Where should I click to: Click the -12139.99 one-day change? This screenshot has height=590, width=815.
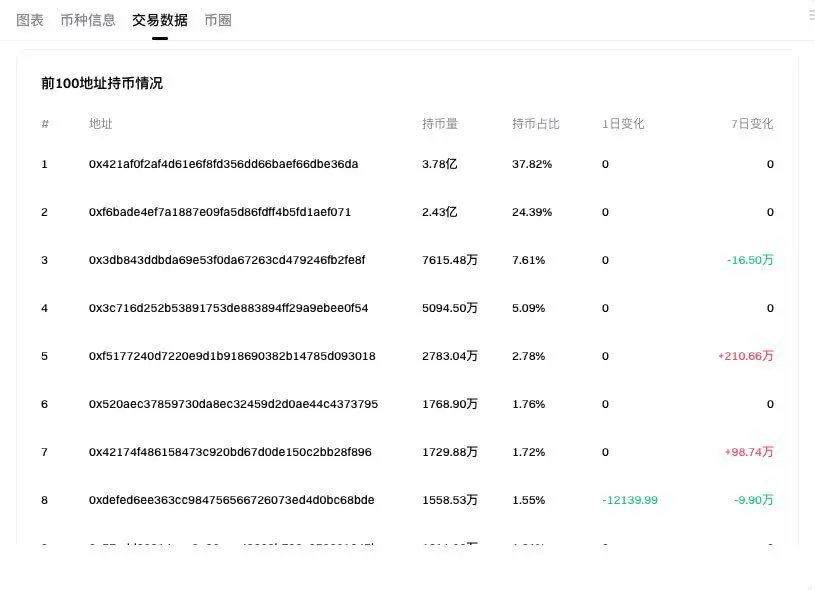(630, 500)
